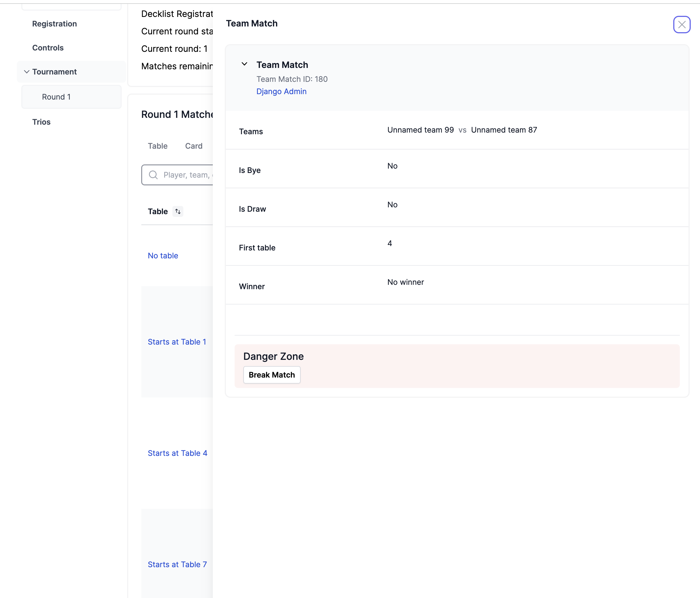Close the Team Match panel
Viewport: 700px width, 598px height.
tap(681, 25)
